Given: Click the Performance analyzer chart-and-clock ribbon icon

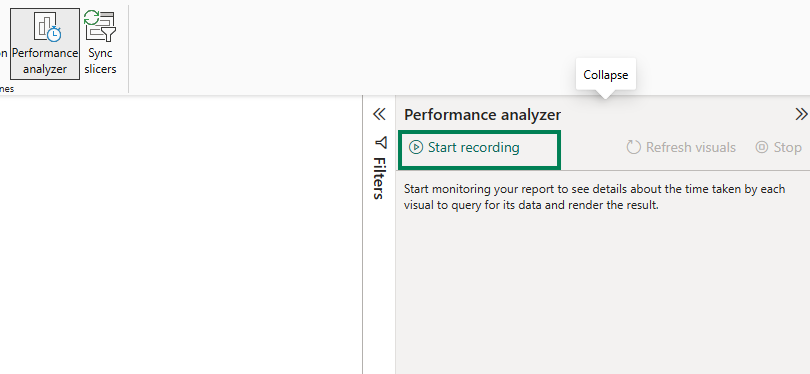Looking at the screenshot, I should point(47,26).
